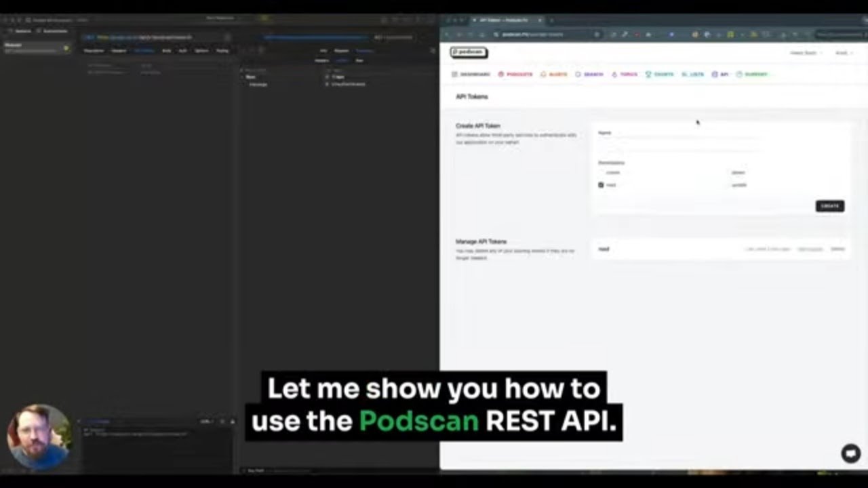This screenshot has height=488, width=868.
Task: Open the user account dropdown in Podscan header
Action: click(843, 53)
